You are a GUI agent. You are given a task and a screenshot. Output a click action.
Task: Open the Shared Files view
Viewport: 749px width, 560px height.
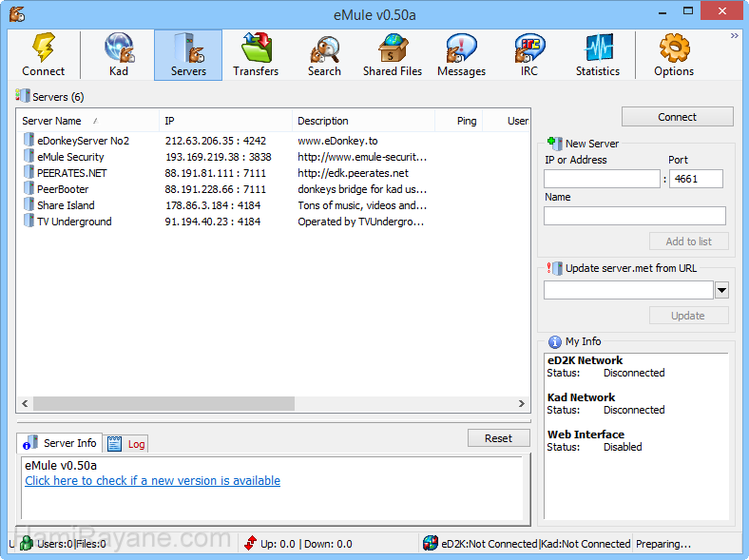click(x=393, y=54)
